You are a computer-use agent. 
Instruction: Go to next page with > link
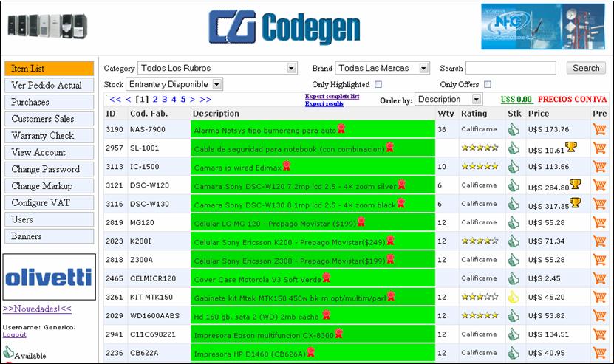tap(192, 100)
